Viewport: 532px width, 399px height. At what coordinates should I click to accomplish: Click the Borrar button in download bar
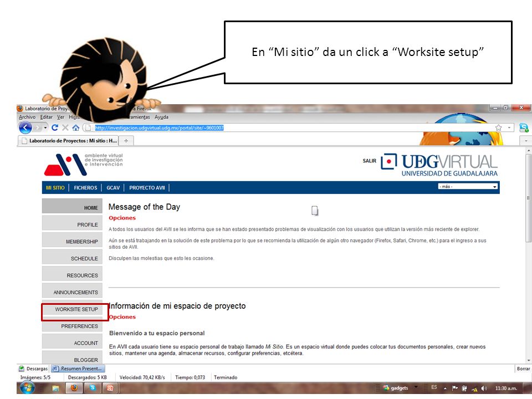coord(523,369)
